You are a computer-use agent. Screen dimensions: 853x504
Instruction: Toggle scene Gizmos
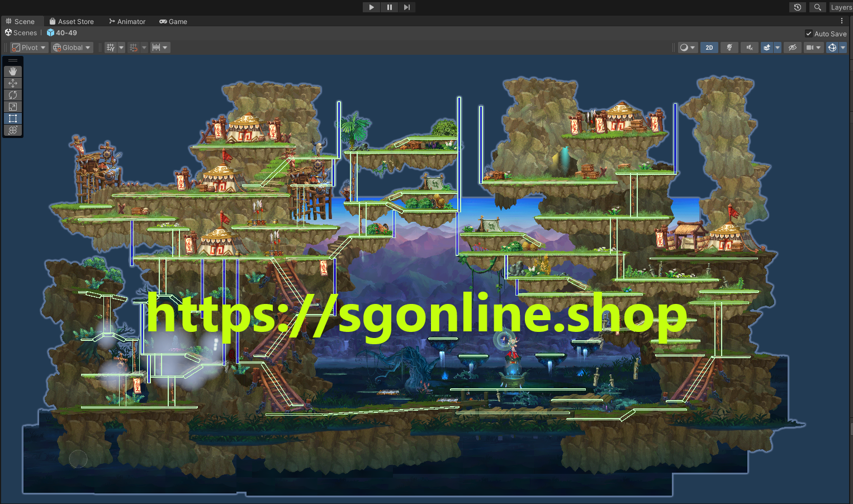click(832, 47)
